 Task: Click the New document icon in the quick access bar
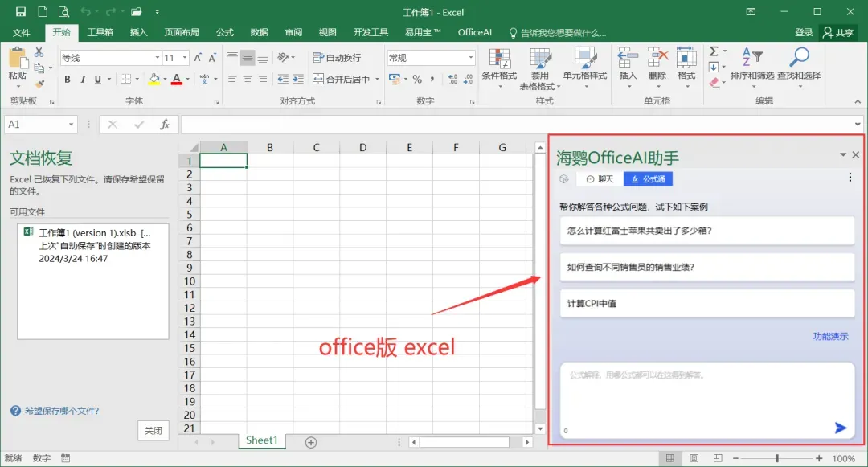point(42,11)
